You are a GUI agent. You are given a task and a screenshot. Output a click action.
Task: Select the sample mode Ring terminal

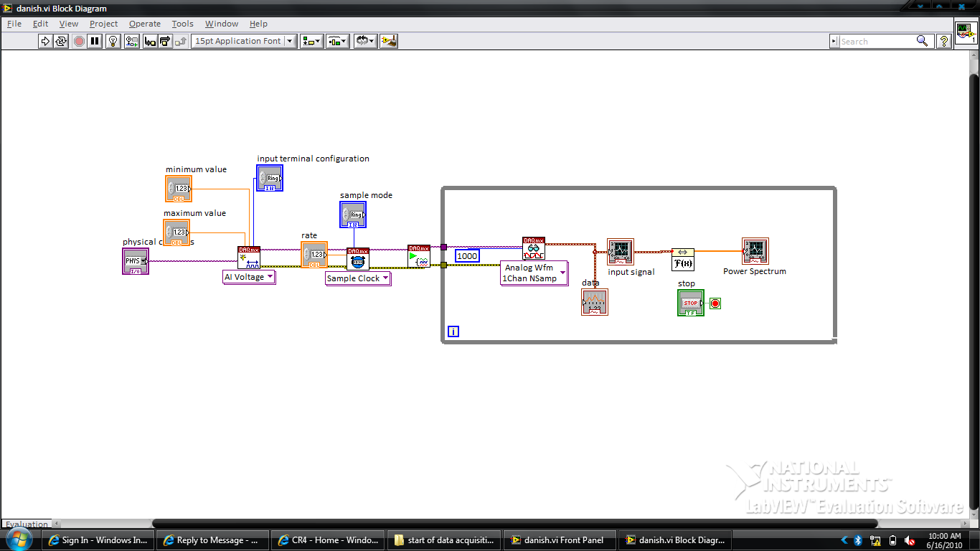(353, 215)
